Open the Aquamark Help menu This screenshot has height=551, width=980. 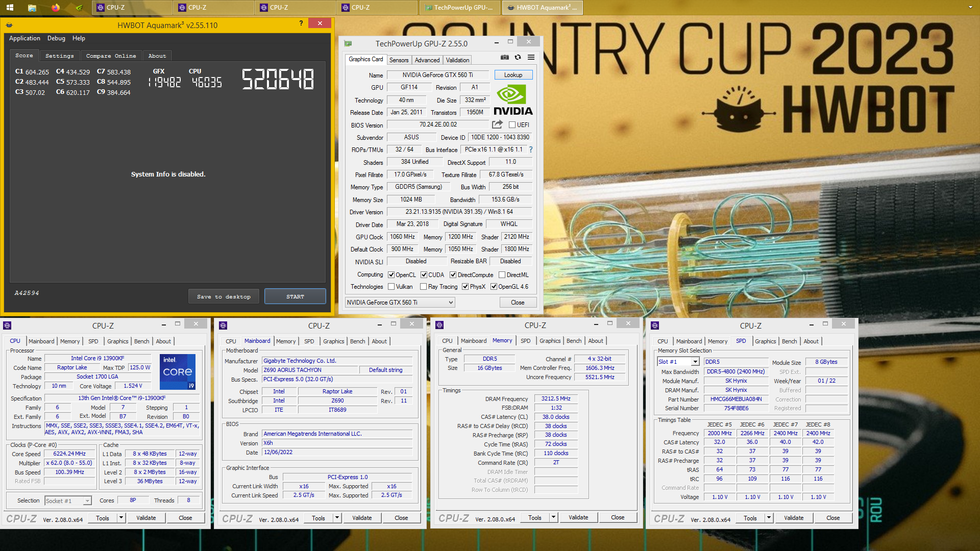pyautogui.click(x=79, y=38)
